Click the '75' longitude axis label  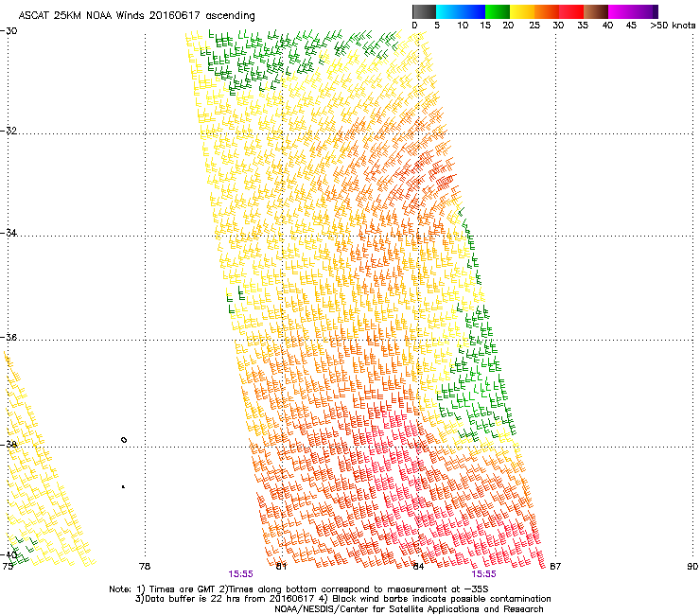pos(8,567)
